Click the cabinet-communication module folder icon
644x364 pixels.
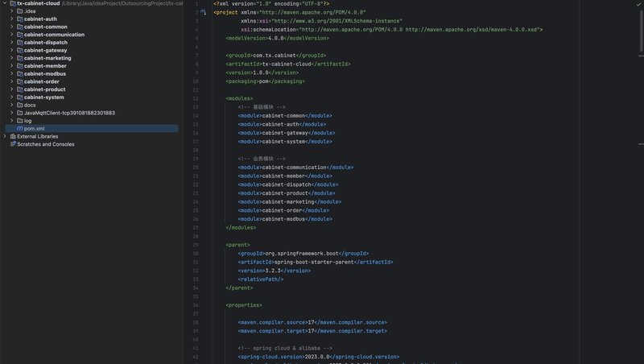coord(19,35)
